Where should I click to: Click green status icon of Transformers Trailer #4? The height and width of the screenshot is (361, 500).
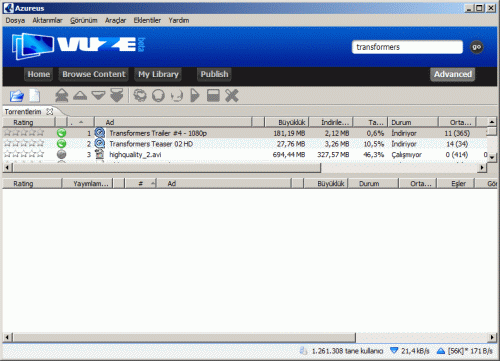(61, 133)
